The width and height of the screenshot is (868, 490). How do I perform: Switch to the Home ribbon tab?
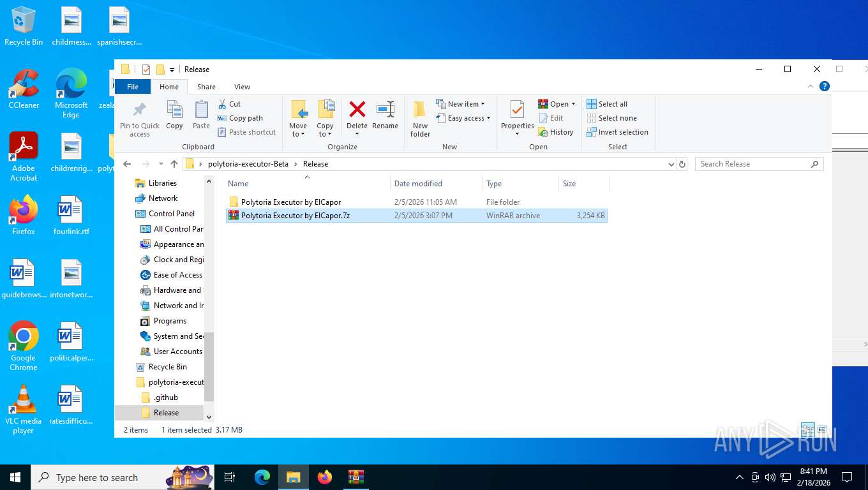169,87
